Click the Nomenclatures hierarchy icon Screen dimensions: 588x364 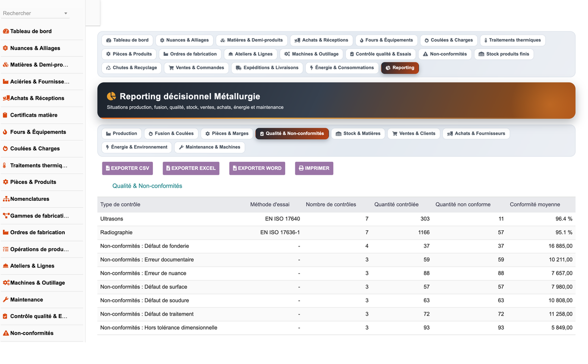coord(6,199)
